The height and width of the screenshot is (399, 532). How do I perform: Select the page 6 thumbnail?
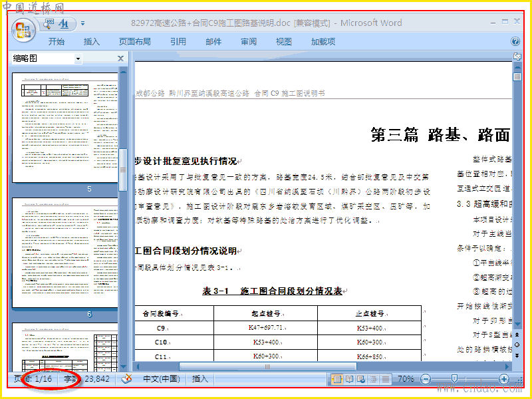click(65, 253)
